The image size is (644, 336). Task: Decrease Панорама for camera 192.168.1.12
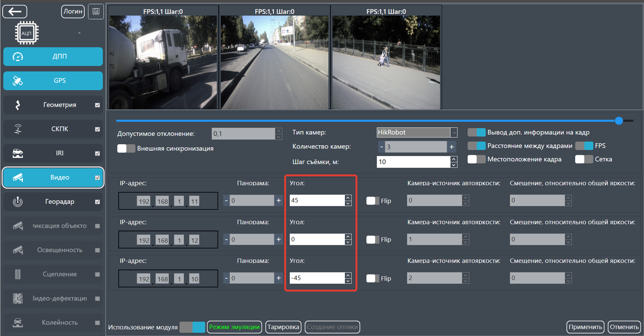click(x=226, y=239)
